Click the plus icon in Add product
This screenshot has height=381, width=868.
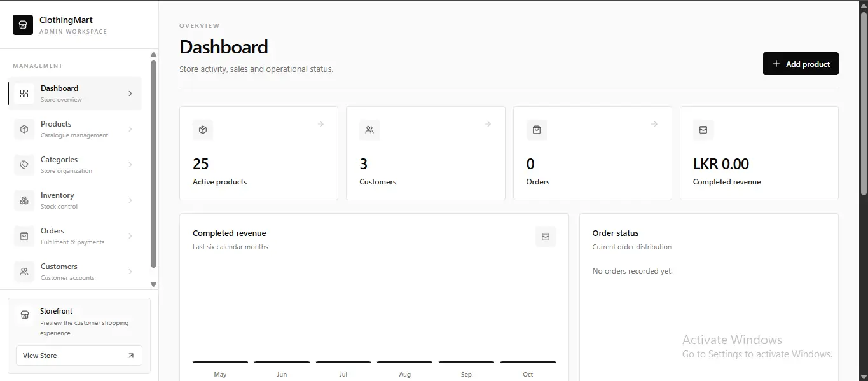pos(776,64)
